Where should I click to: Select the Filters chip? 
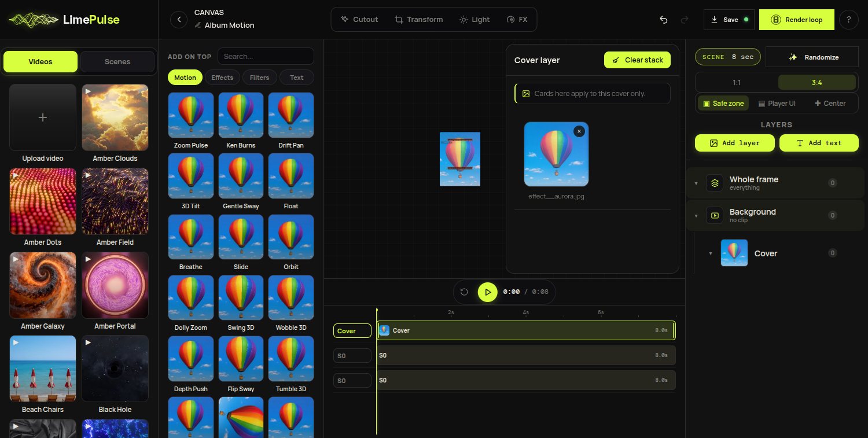[259, 78]
